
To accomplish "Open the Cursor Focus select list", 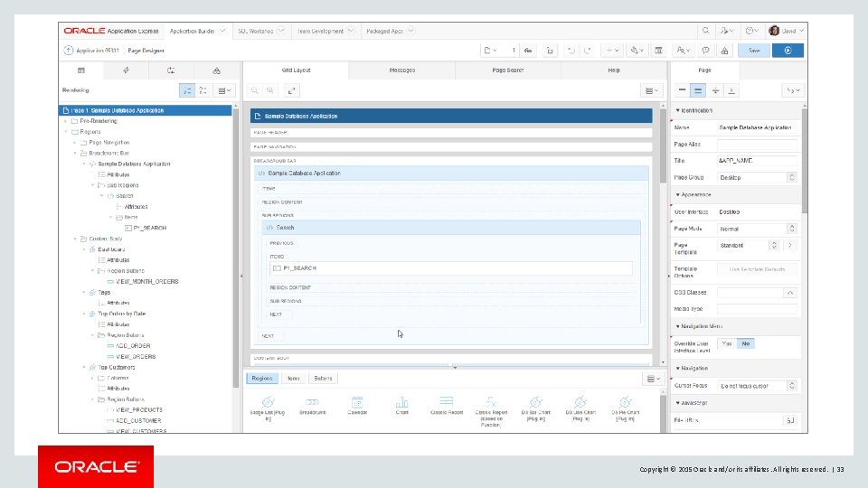I will 757,386.
